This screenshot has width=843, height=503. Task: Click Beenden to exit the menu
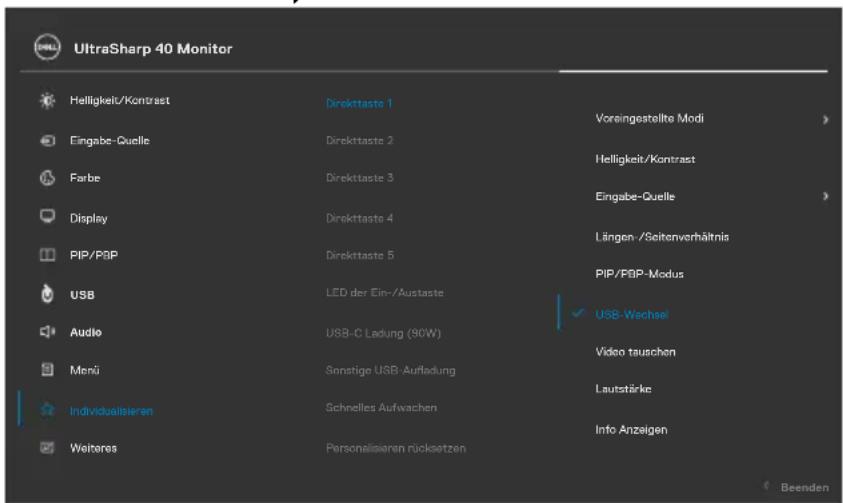(805, 487)
